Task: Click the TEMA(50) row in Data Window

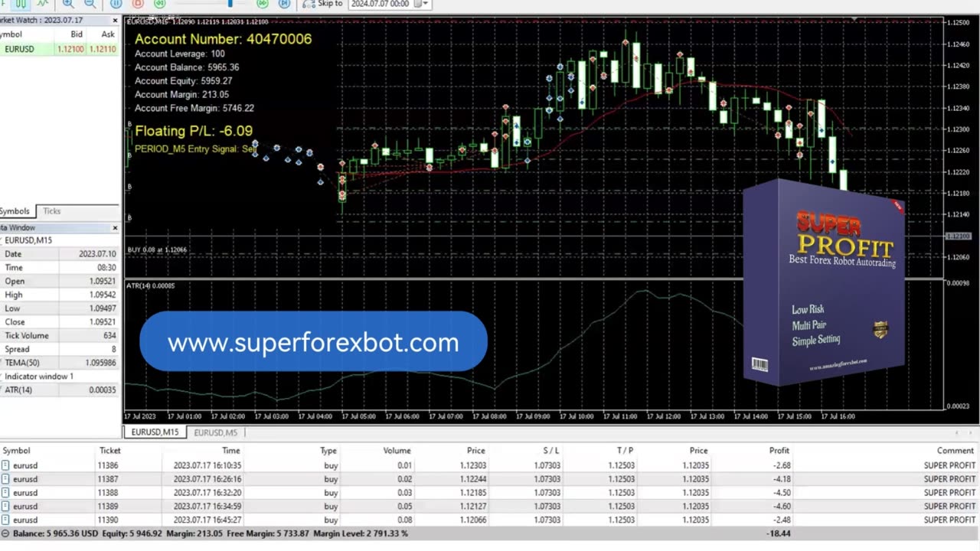Action: [60, 363]
